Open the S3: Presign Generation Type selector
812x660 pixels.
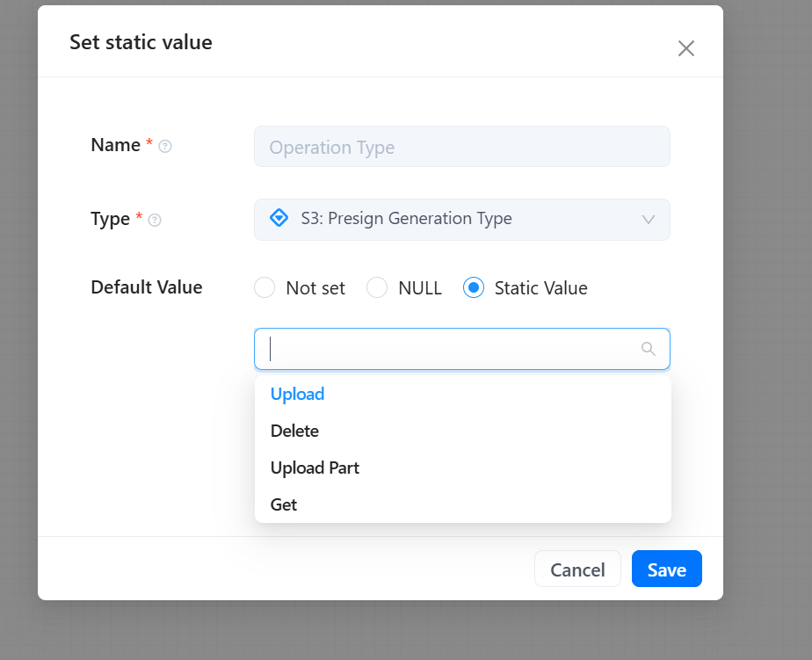462,220
